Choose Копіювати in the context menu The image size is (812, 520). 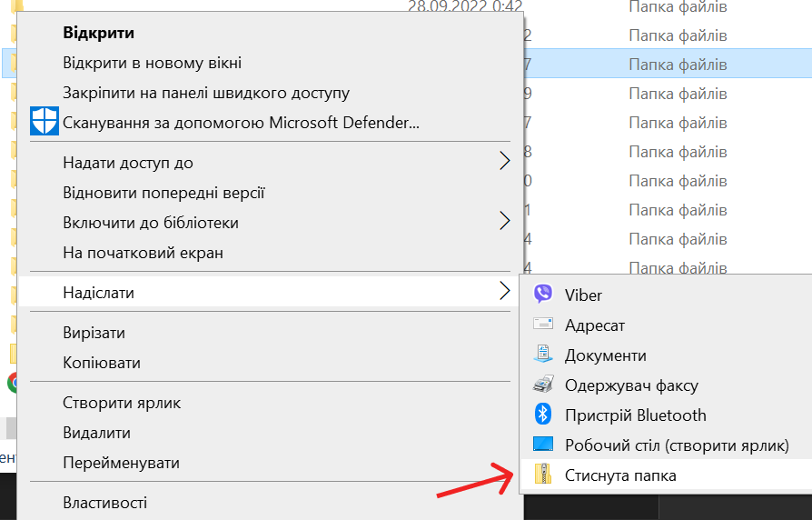(x=101, y=363)
